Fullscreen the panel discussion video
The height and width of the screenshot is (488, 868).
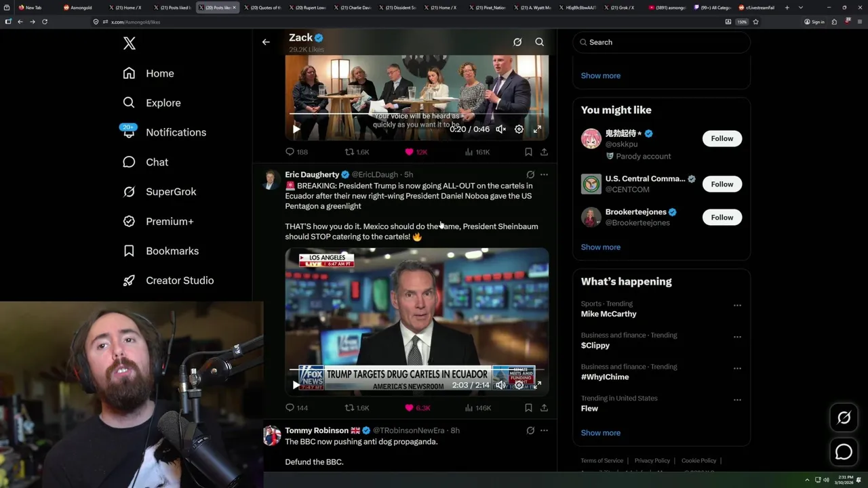(537, 129)
